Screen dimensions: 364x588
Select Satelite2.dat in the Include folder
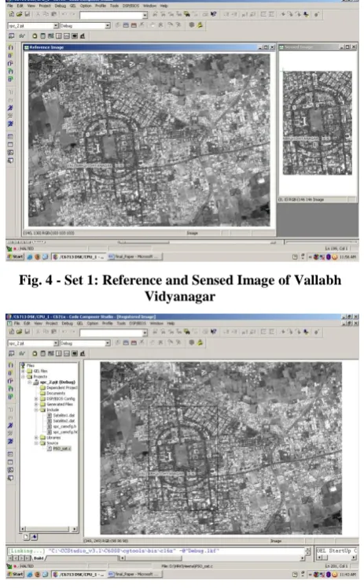click(64, 421)
